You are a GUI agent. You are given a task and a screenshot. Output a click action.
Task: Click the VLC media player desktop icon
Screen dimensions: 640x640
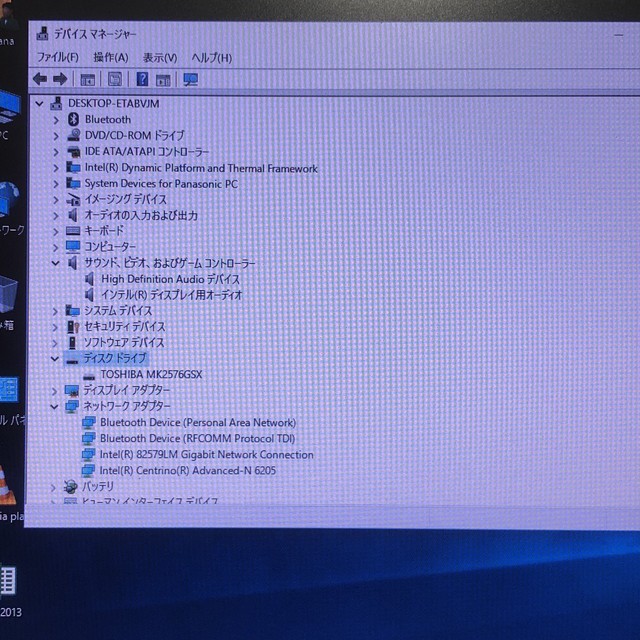pos(6,486)
